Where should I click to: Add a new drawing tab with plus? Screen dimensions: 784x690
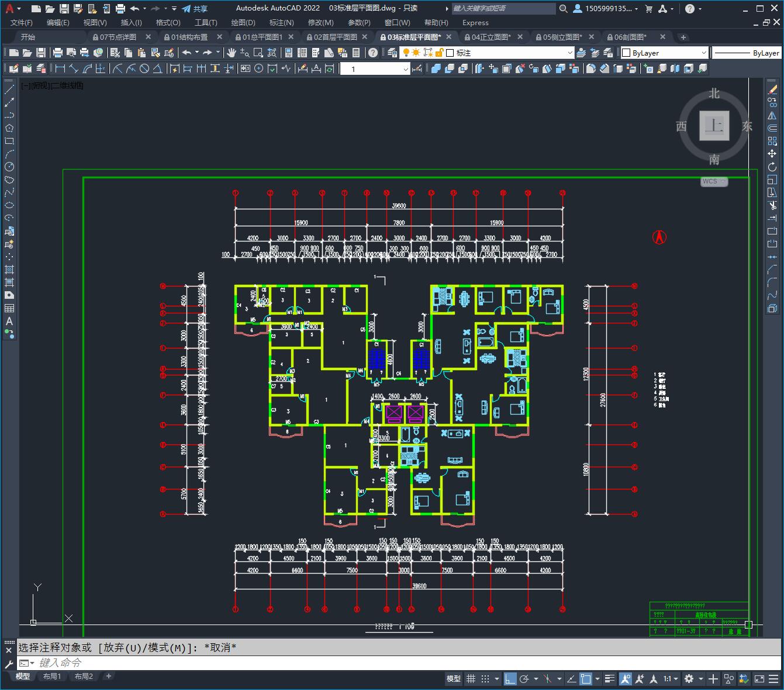coord(683,37)
